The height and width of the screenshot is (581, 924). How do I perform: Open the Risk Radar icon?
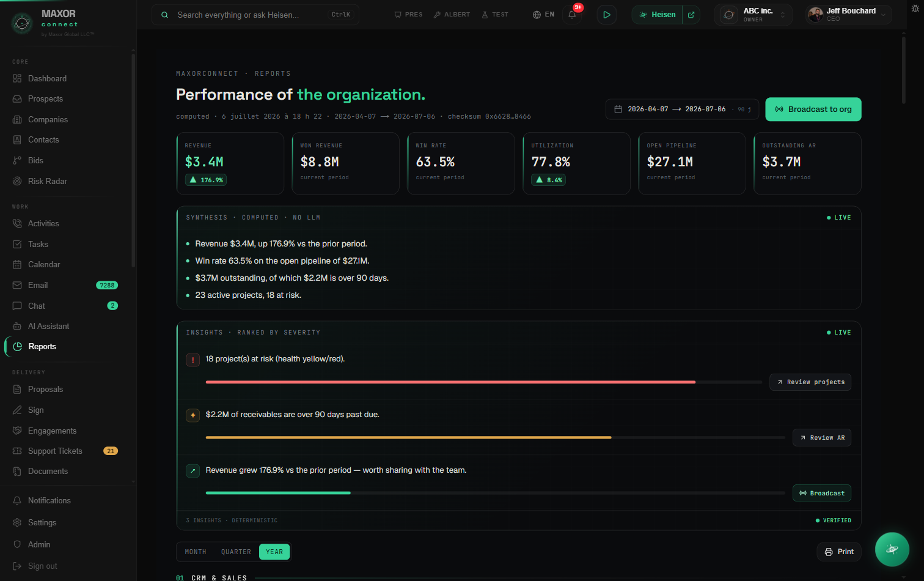click(17, 181)
